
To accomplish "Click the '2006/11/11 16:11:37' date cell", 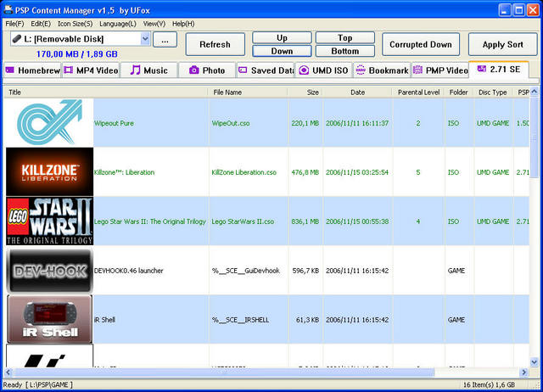I will pyautogui.click(x=357, y=123).
